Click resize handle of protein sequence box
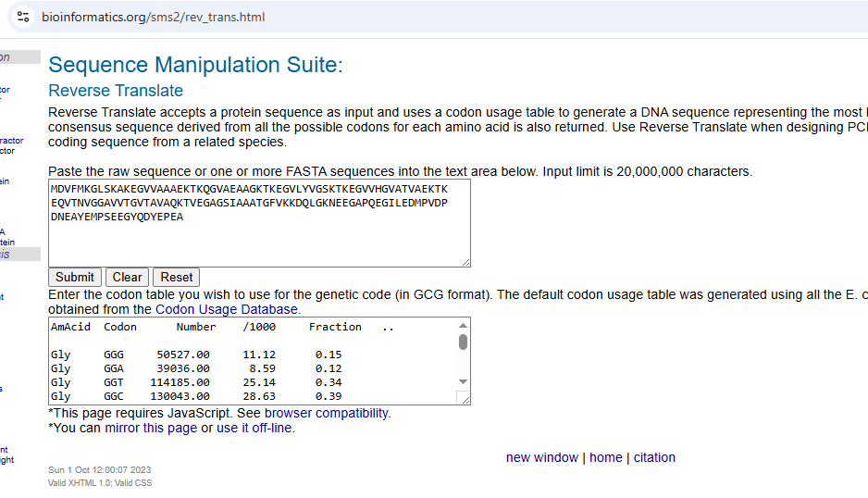This screenshot has height=498, width=868. pos(465,261)
